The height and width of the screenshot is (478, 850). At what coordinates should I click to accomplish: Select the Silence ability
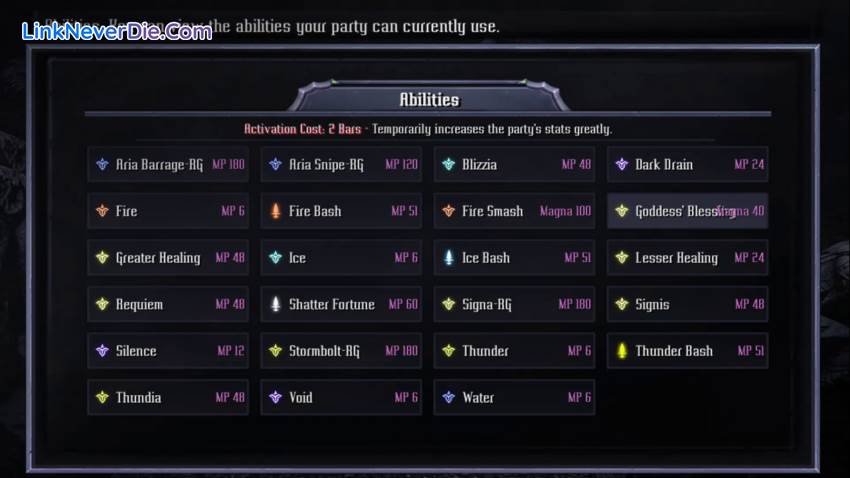click(x=168, y=351)
